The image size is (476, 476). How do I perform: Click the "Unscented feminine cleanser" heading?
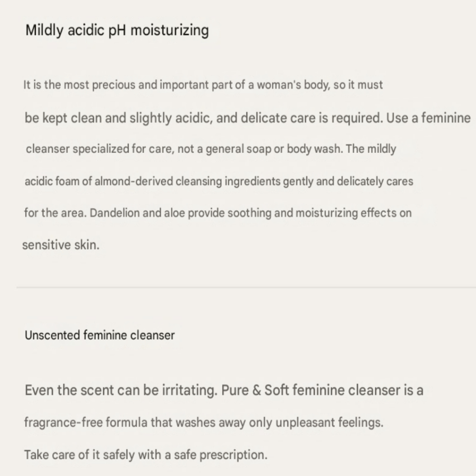[x=99, y=335]
